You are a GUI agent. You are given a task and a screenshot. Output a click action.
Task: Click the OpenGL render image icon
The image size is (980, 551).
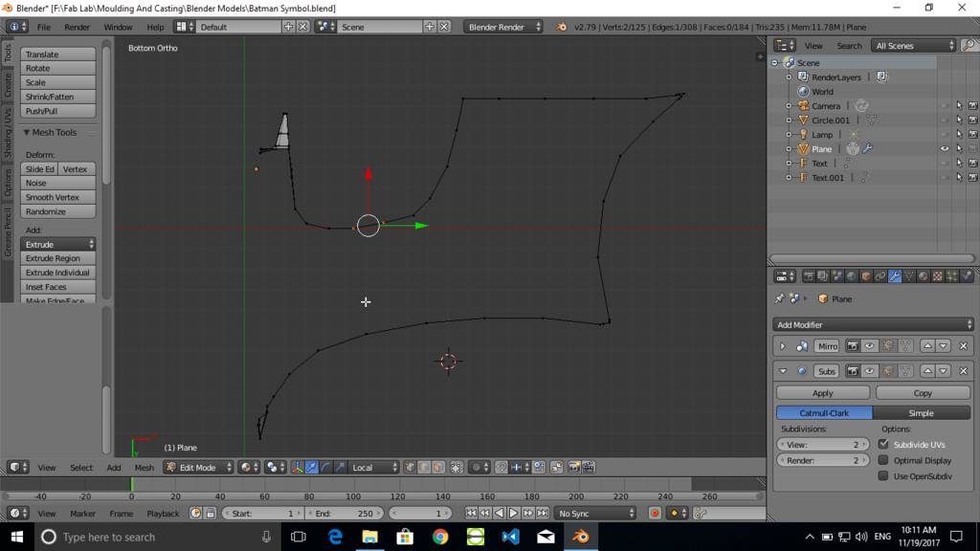[574, 467]
